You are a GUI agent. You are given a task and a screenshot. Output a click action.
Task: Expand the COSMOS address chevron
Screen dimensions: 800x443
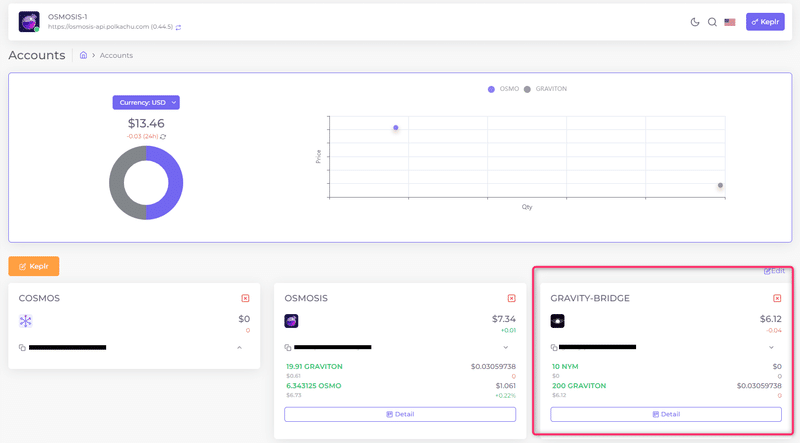(239, 348)
